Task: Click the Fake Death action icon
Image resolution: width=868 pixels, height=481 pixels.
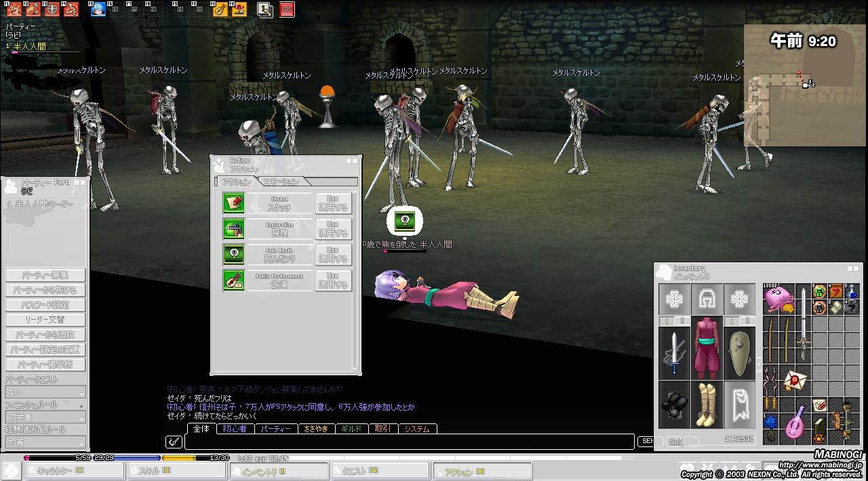Action: click(233, 255)
